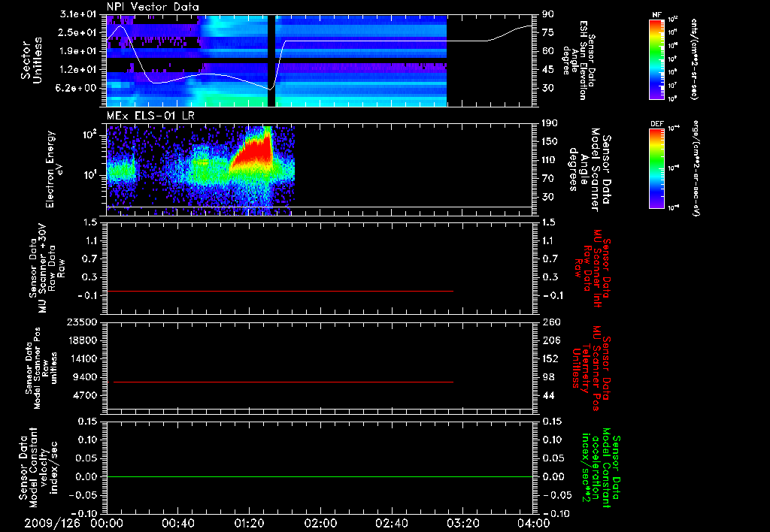Click the '3.1e+01' sector axis value
Screen dimensions: 770x532
click(x=78, y=14)
